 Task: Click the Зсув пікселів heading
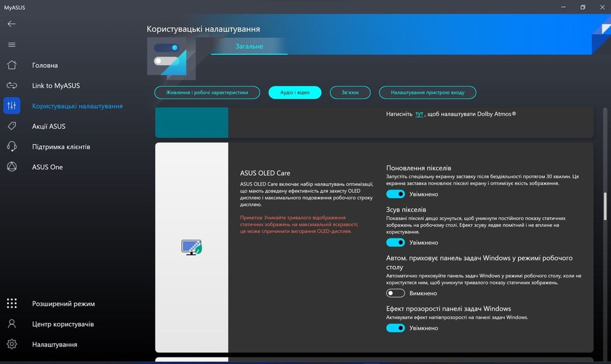[406, 210]
